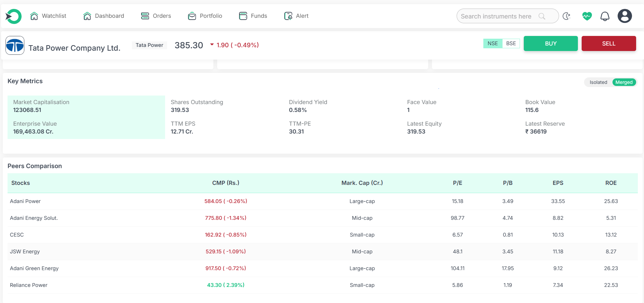Select the NSE exchange toggle
This screenshot has width=644, height=303.
[493, 43]
